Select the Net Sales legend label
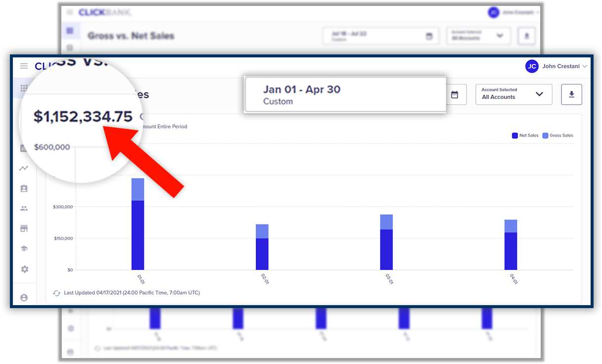602x364 pixels. 529,136
